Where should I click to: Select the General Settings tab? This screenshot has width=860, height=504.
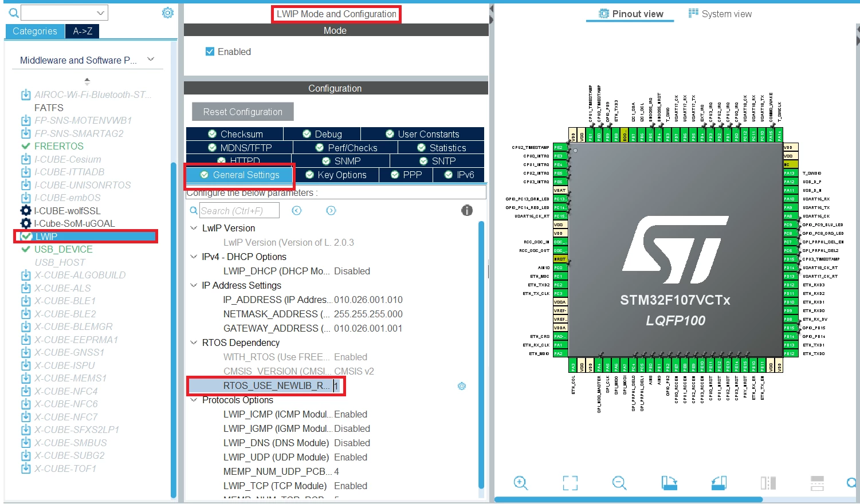tap(239, 175)
